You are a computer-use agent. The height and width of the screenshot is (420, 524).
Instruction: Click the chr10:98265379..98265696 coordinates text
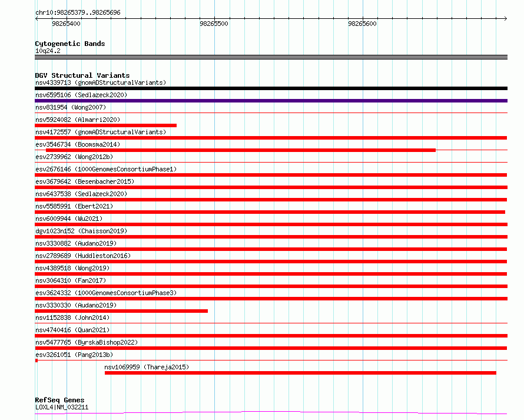[x=78, y=12]
